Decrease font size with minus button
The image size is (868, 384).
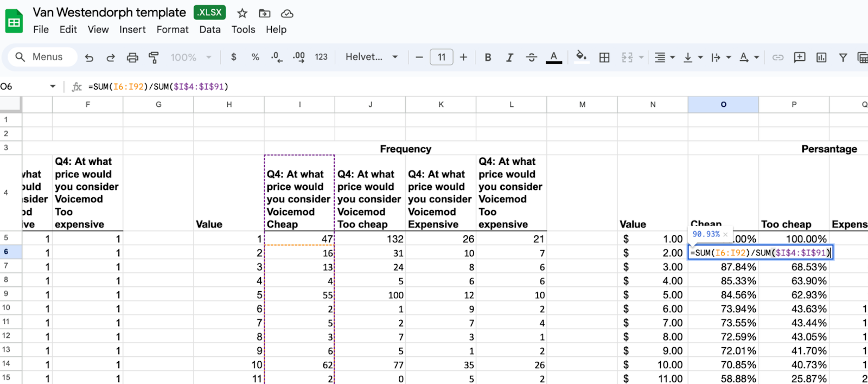pos(419,57)
